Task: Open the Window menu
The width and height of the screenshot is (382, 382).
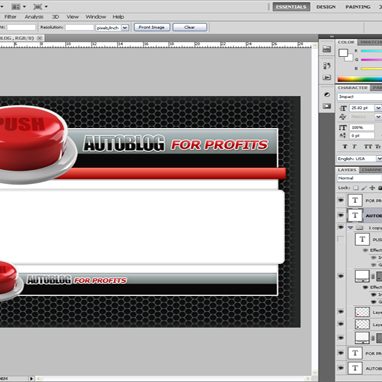Action: point(95,17)
